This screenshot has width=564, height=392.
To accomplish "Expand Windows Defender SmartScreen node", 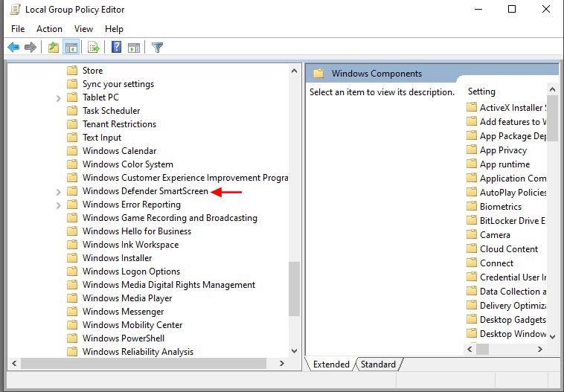I will click(58, 192).
